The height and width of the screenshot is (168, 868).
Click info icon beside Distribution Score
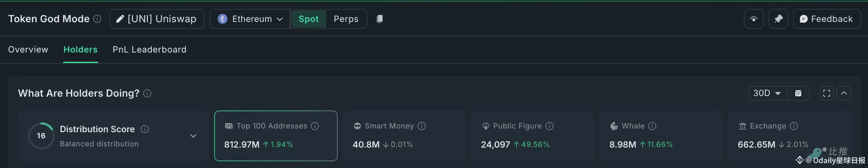coord(145,129)
